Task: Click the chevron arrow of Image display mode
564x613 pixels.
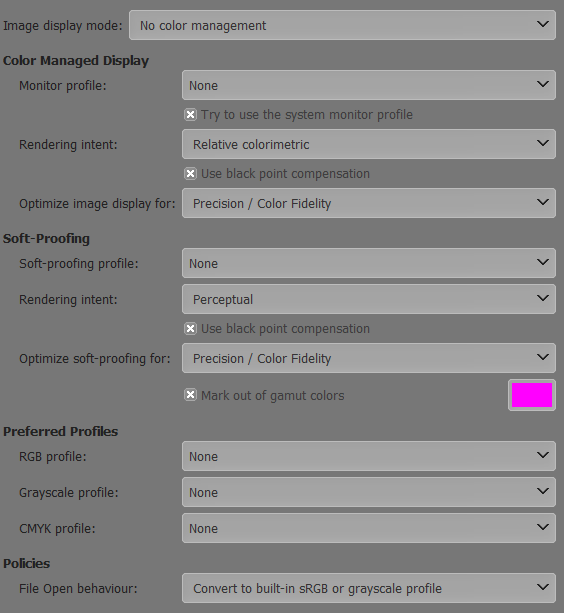Action: 543,24
